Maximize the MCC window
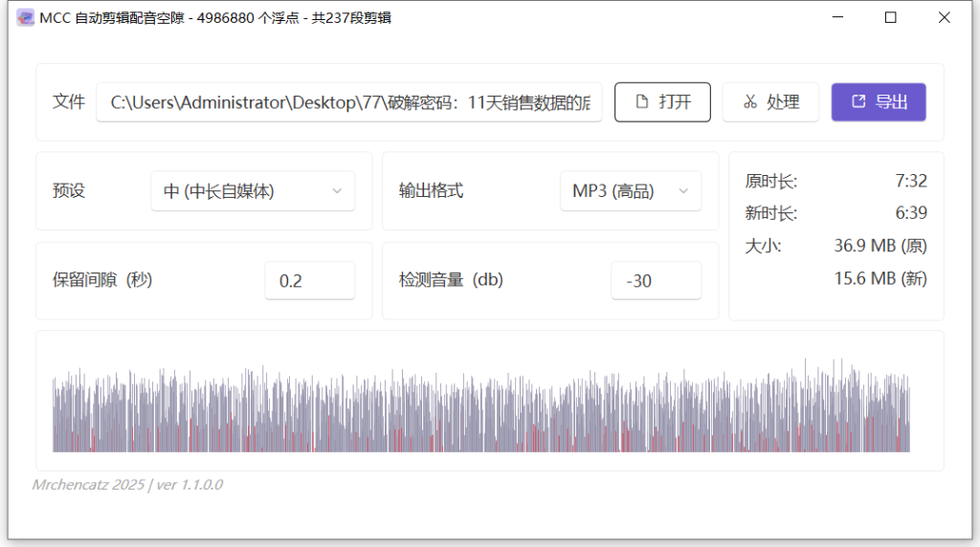 pyautogui.click(x=890, y=17)
